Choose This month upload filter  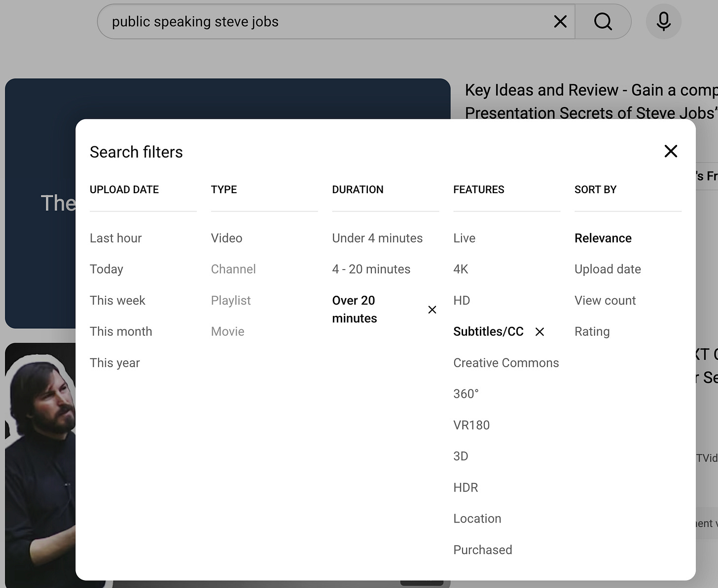click(121, 331)
